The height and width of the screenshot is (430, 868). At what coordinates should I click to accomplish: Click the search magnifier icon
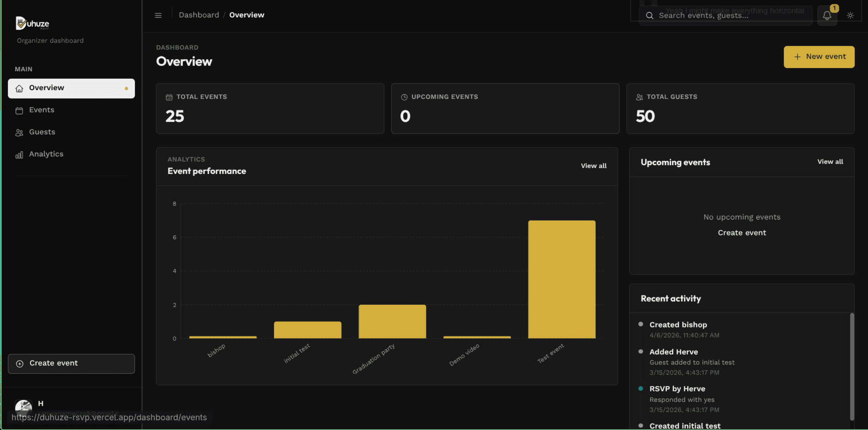tap(649, 15)
